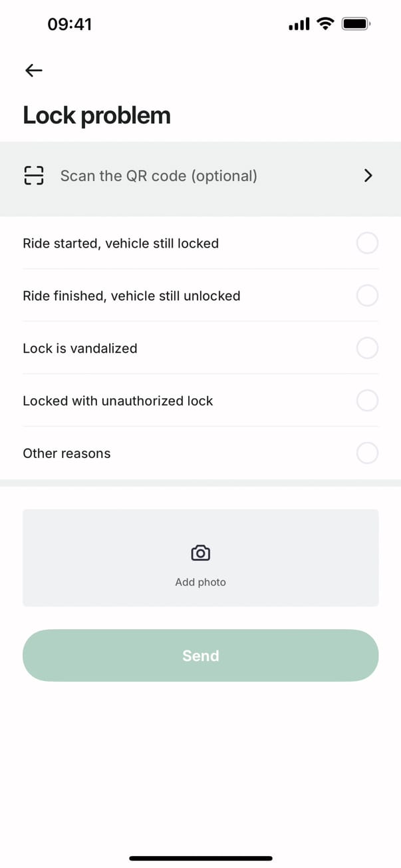Tap the Wi-Fi status icon
The image size is (401, 868).
point(325,25)
